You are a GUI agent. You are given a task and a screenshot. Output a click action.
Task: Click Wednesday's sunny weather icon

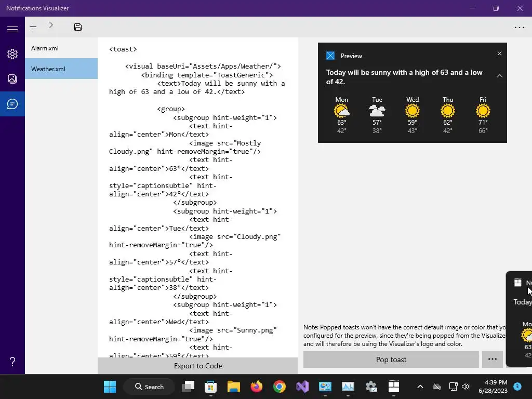(x=412, y=111)
